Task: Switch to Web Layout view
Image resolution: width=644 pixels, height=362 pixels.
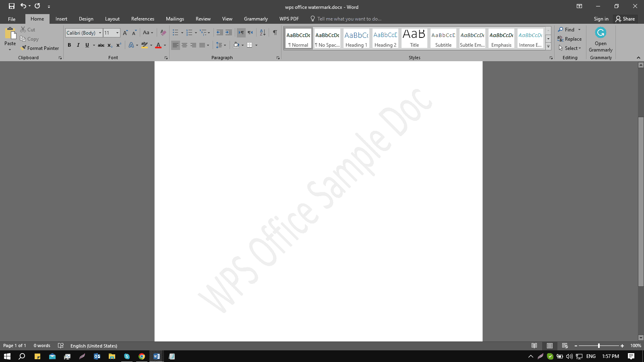Action: [x=565, y=345]
